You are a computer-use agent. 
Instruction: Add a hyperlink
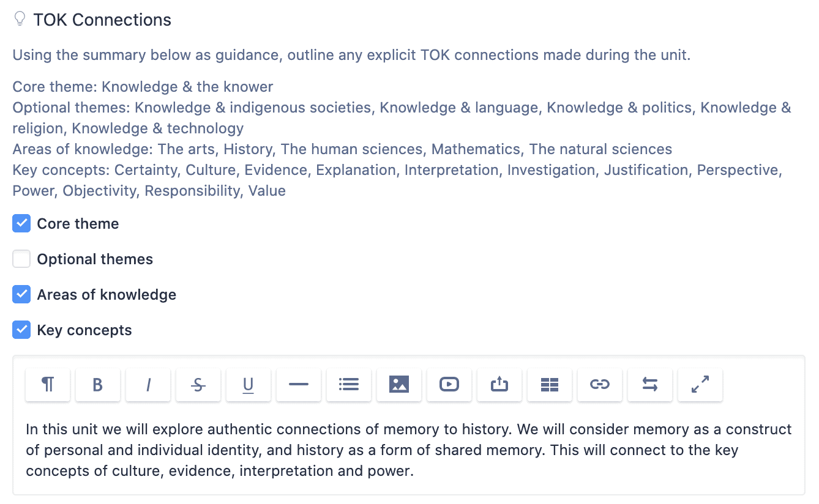coord(600,384)
